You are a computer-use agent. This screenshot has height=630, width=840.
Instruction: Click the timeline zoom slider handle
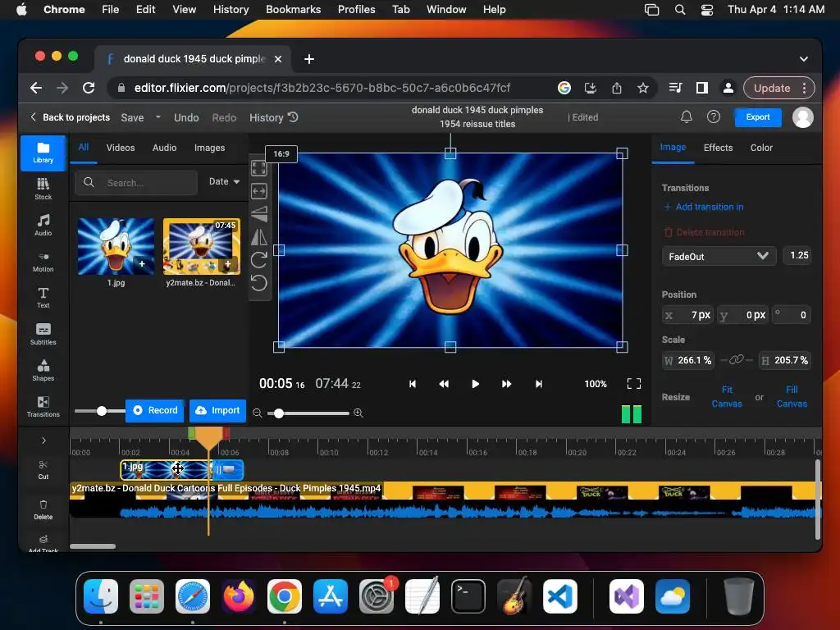coord(279,413)
